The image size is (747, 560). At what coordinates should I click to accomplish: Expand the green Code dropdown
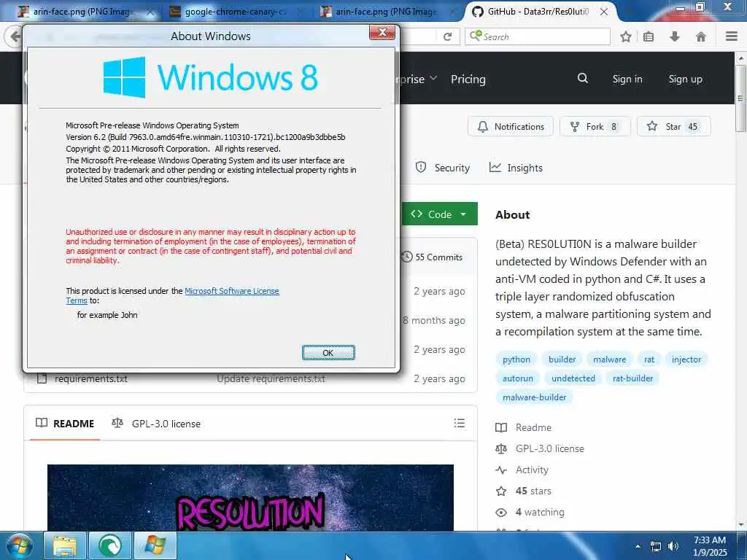click(439, 214)
